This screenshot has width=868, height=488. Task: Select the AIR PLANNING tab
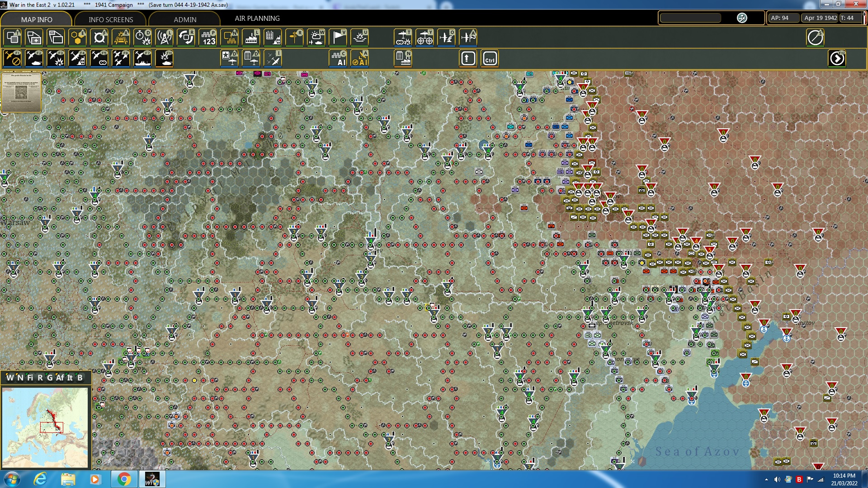(257, 19)
